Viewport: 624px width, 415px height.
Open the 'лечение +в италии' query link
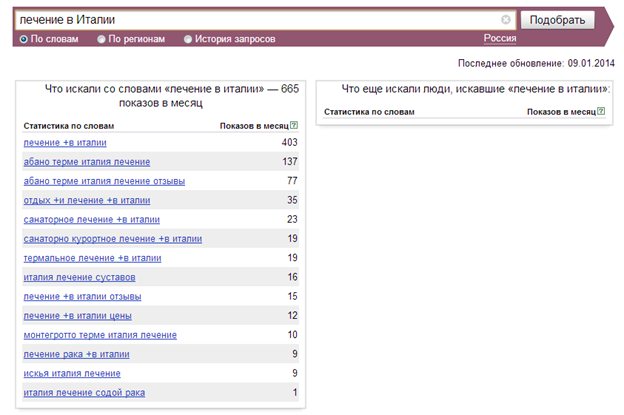tap(65, 142)
